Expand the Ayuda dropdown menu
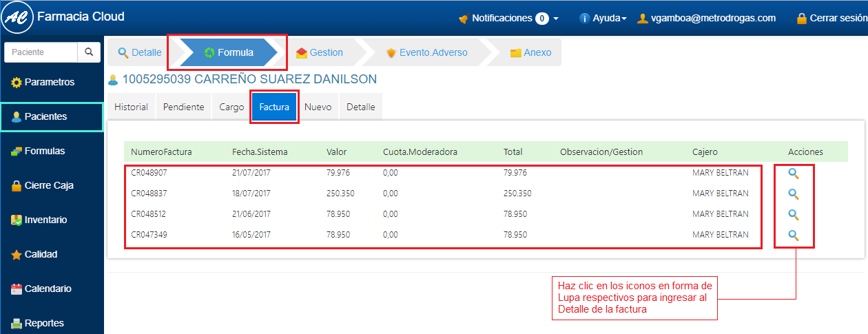The image size is (868, 334). [x=603, y=19]
